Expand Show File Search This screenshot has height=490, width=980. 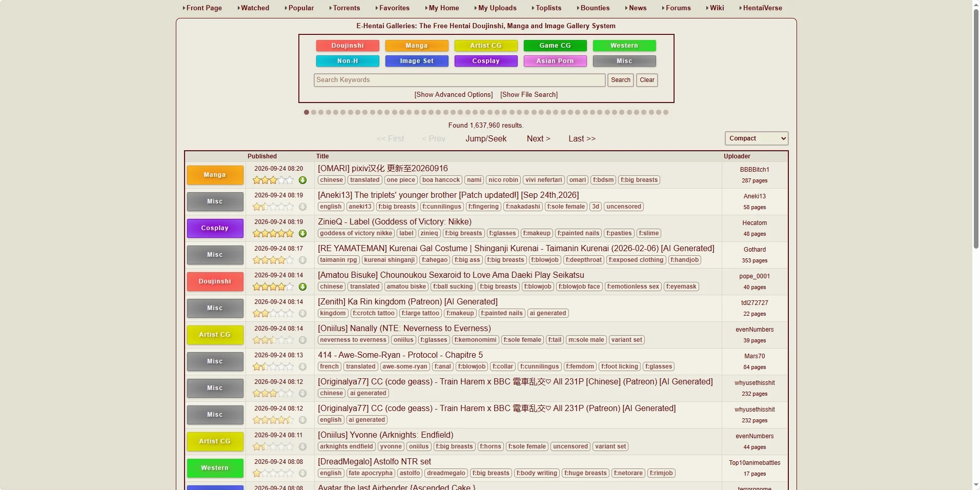tap(529, 95)
